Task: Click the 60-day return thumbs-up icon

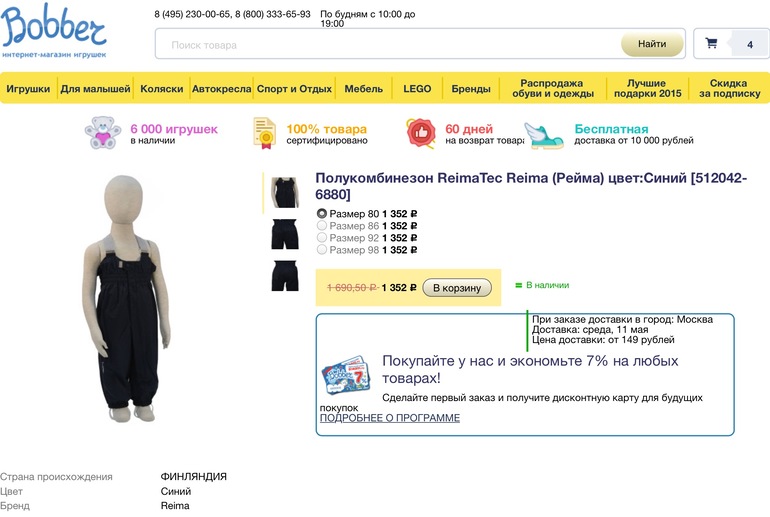Action: pyautogui.click(x=420, y=134)
